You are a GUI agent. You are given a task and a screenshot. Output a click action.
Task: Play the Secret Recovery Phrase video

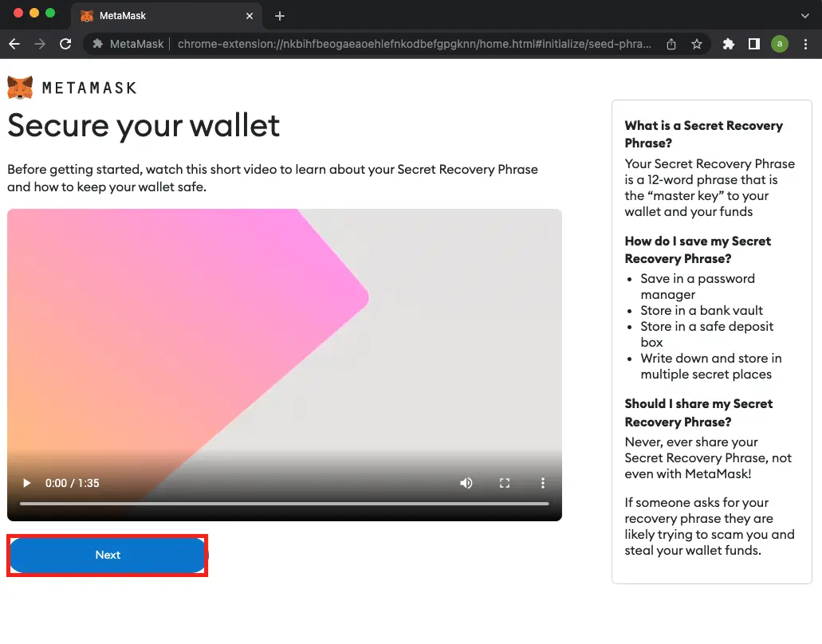coord(26,483)
